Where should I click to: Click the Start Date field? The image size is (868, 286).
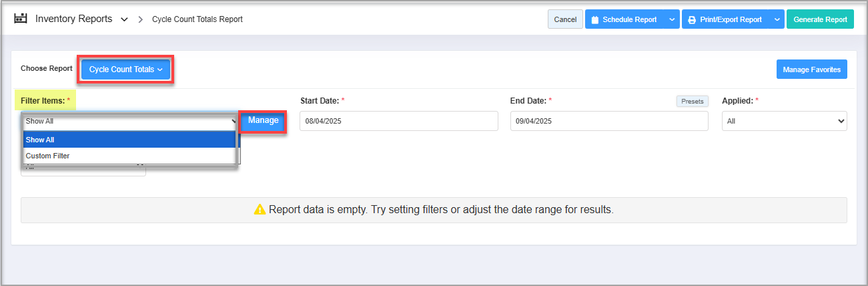pos(398,121)
